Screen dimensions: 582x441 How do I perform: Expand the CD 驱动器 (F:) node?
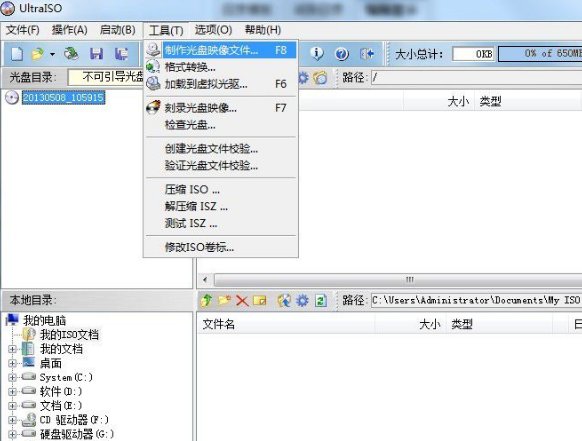click(12, 419)
